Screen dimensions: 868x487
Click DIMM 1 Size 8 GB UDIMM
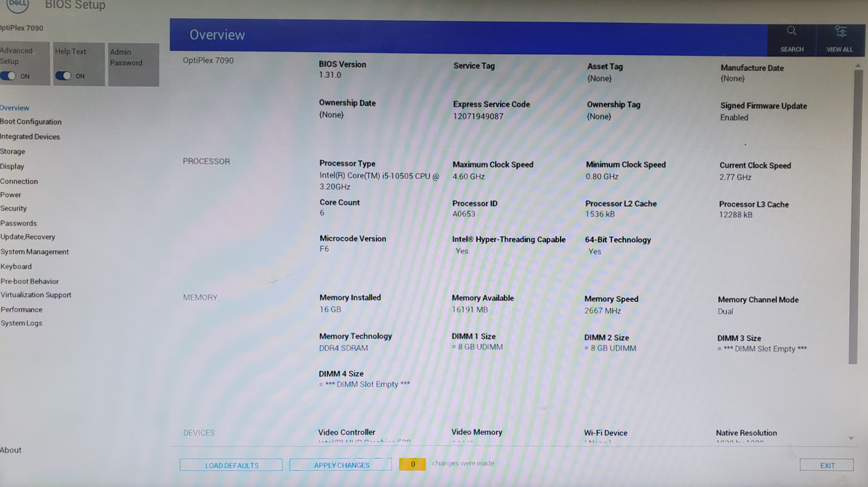(x=477, y=347)
